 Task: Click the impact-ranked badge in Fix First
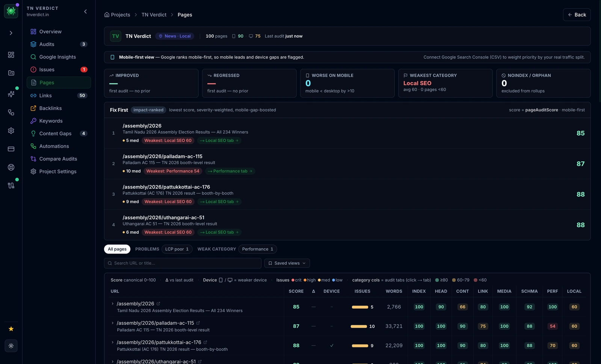(x=148, y=110)
